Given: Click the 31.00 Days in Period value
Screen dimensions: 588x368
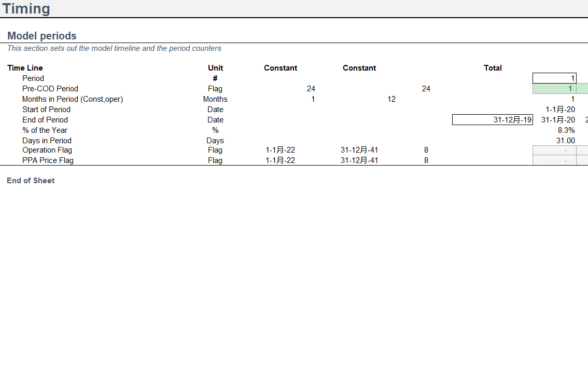Looking at the screenshot, I should (565, 141).
